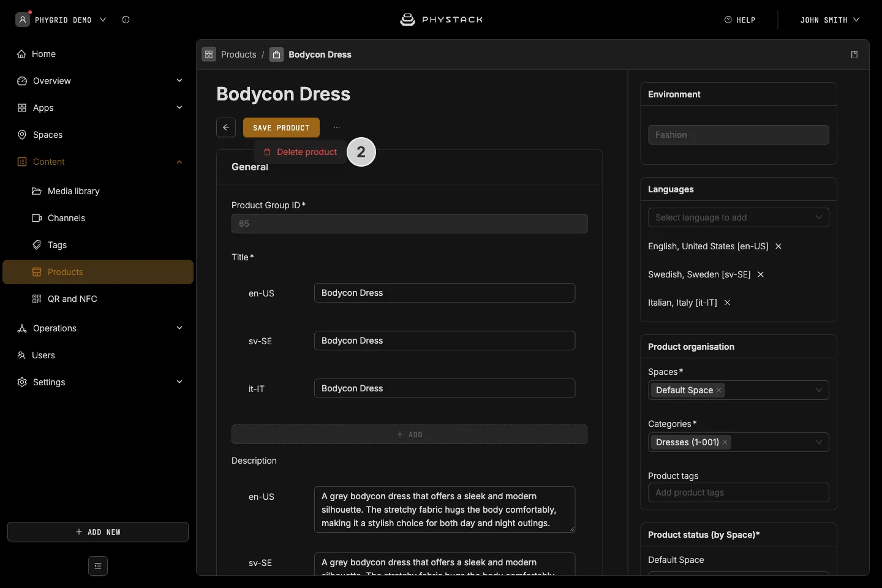Click the back arrow button
This screenshot has height=588, width=882.
tap(226, 127)
